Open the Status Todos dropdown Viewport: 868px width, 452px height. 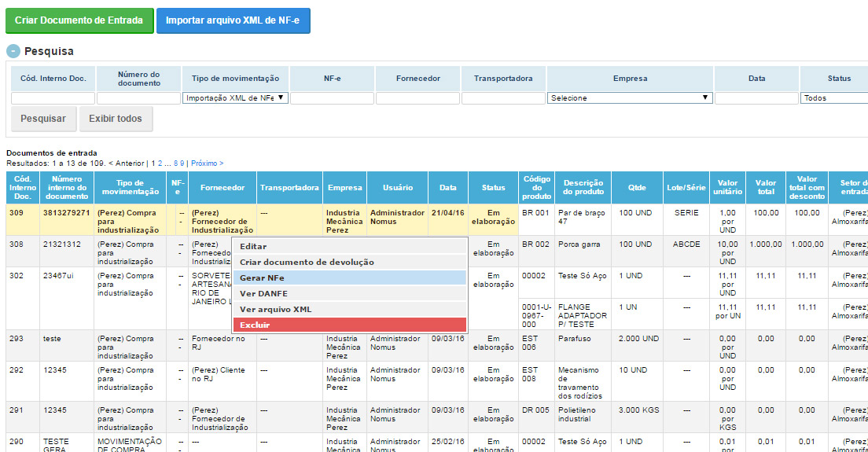833,98
